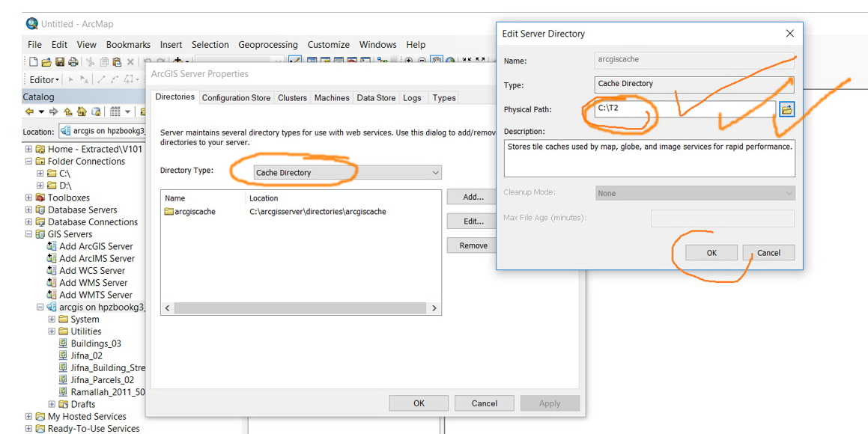Click Cancel in ArcGIS Server Properties dialog
868x434 pixels.
tap(485, 403)
